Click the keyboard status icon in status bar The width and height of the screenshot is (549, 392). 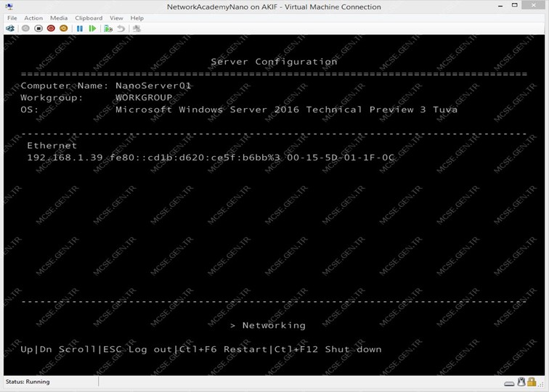tap(510, 383)
